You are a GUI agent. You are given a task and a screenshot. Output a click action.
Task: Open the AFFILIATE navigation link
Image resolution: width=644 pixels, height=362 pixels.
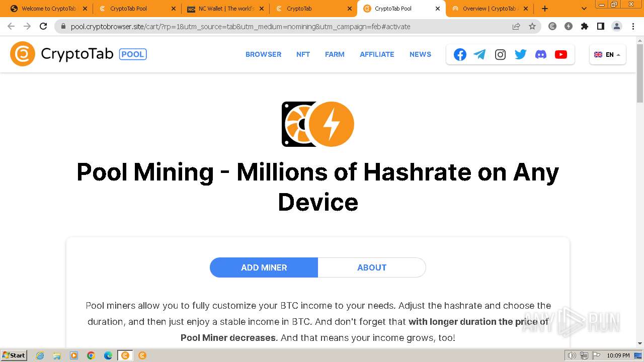(x=377, y=54)
